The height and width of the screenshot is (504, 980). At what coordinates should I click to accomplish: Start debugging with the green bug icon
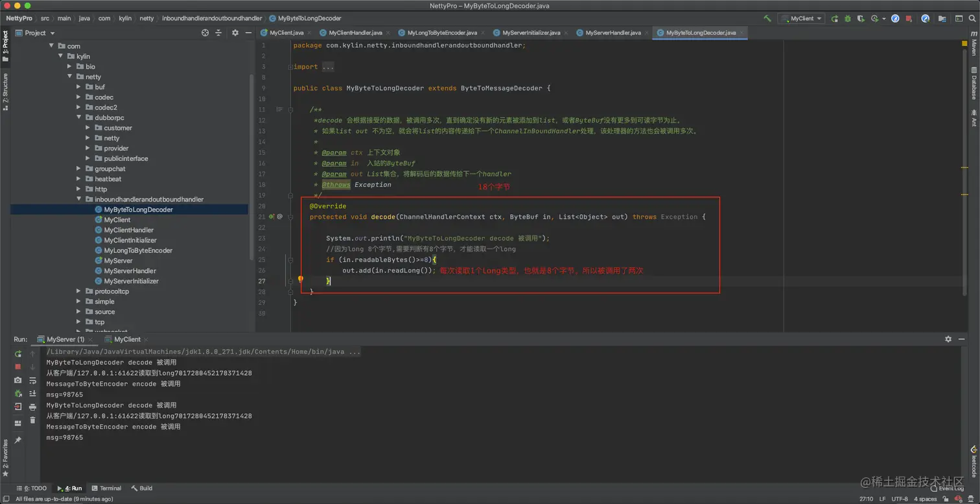pos(848,19)
